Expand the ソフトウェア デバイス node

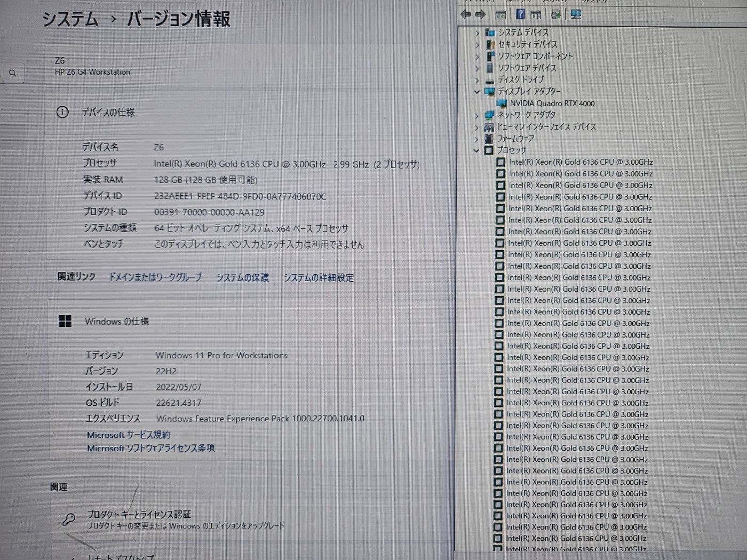(478, 68)
